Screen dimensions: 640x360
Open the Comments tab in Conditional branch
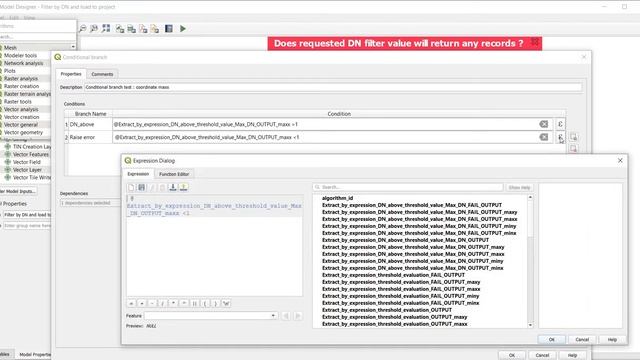[x=102, y=74]
